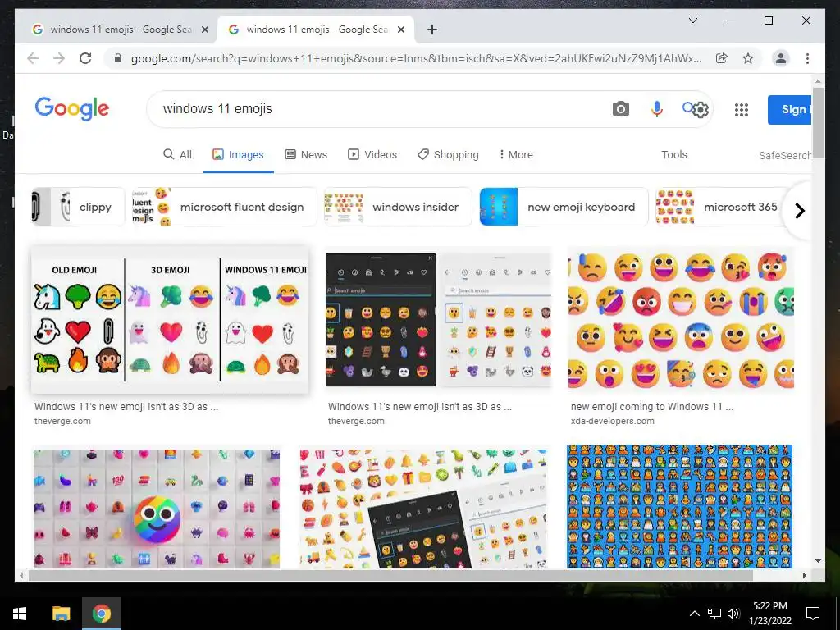The height and width of the screenshot is (630, 840).
Task: Click the scroll down arrow
Action: [818, 561]
